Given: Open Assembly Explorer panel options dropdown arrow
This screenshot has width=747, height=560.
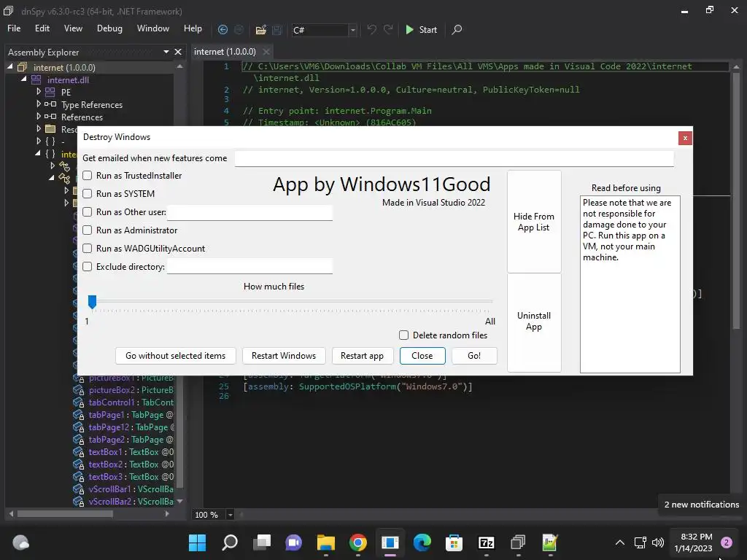Looking at the screenshot, I should click(166, 52).
